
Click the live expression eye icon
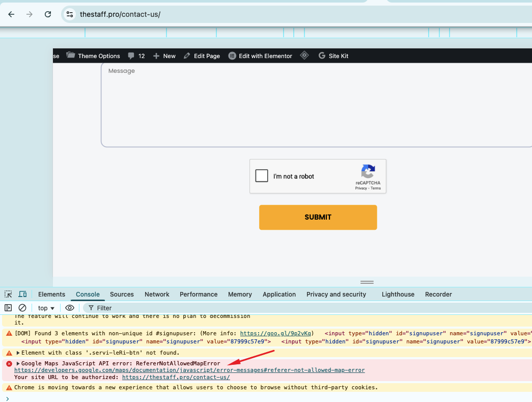pos(70,308)
